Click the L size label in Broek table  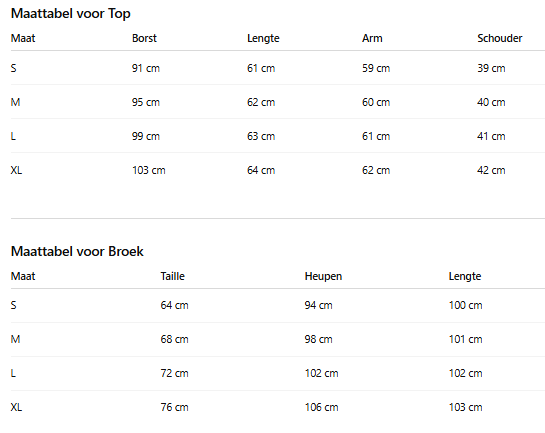pos(13,373)
